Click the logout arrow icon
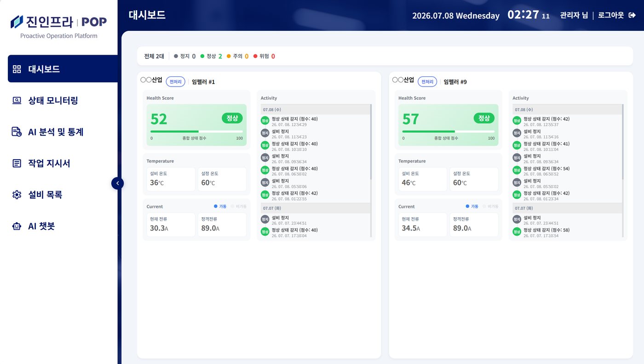644x364 pixels. pos(632,15)
